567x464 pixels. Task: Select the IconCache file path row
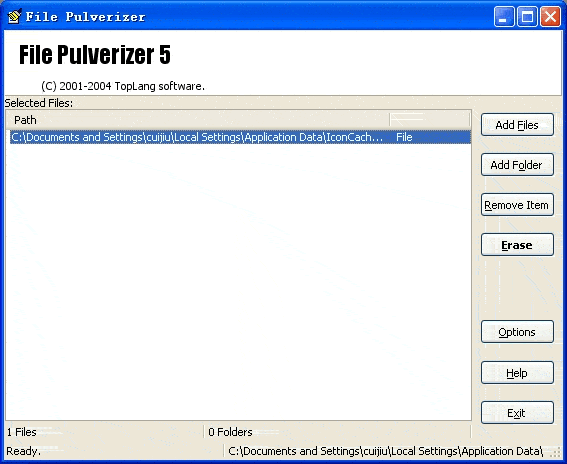point(240,137)
